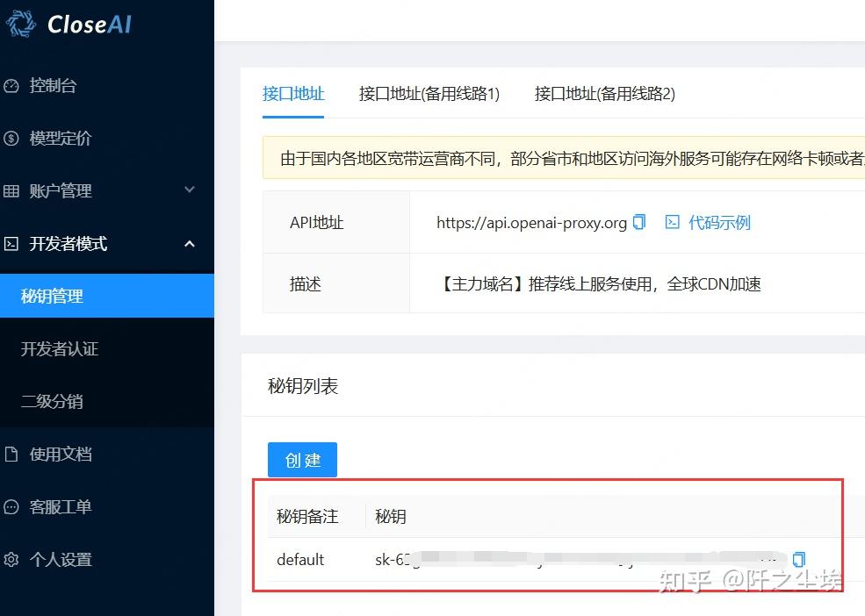Expand the 账户管理 section
The width and height of the screenshot is (865, 616).
190,190
